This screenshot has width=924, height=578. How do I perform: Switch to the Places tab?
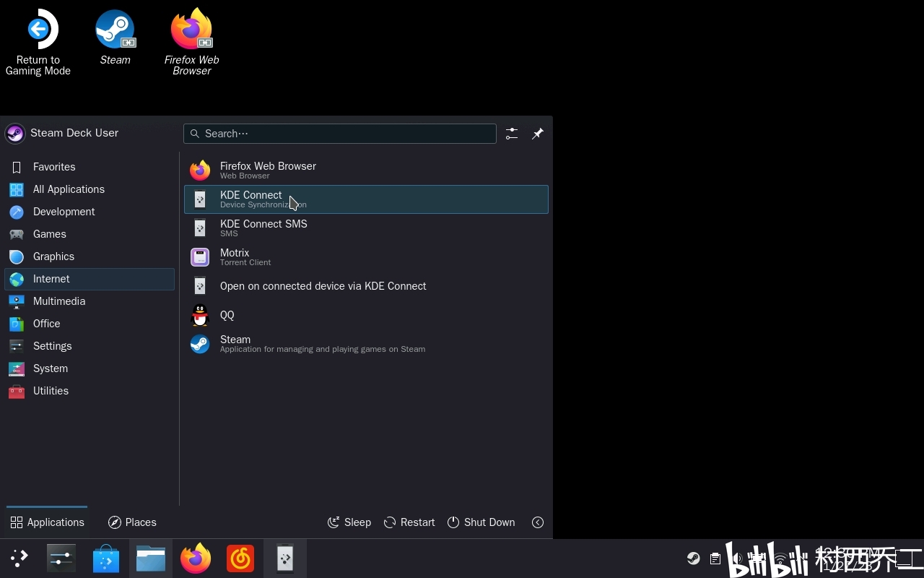tap(132, 522)
